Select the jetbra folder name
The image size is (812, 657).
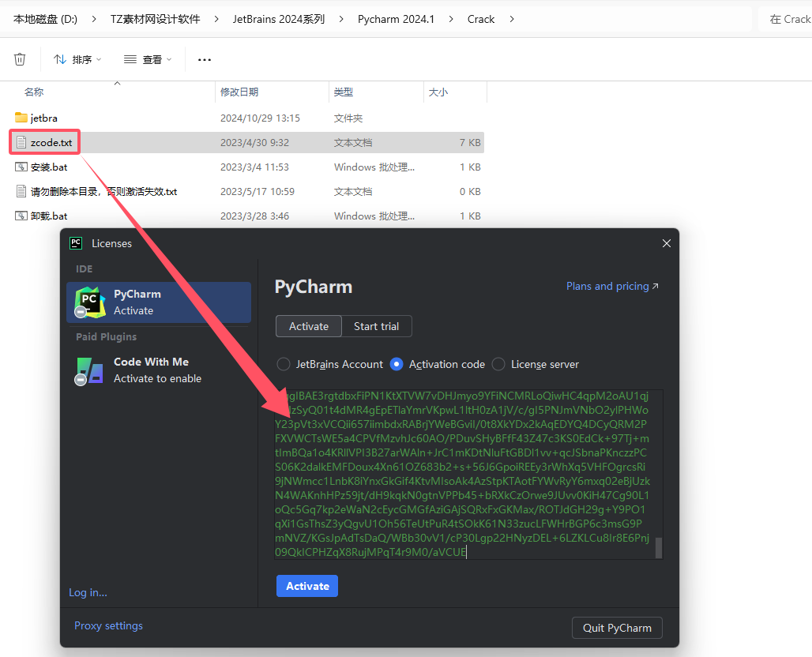pyautogui.click(x=44, y=118)
